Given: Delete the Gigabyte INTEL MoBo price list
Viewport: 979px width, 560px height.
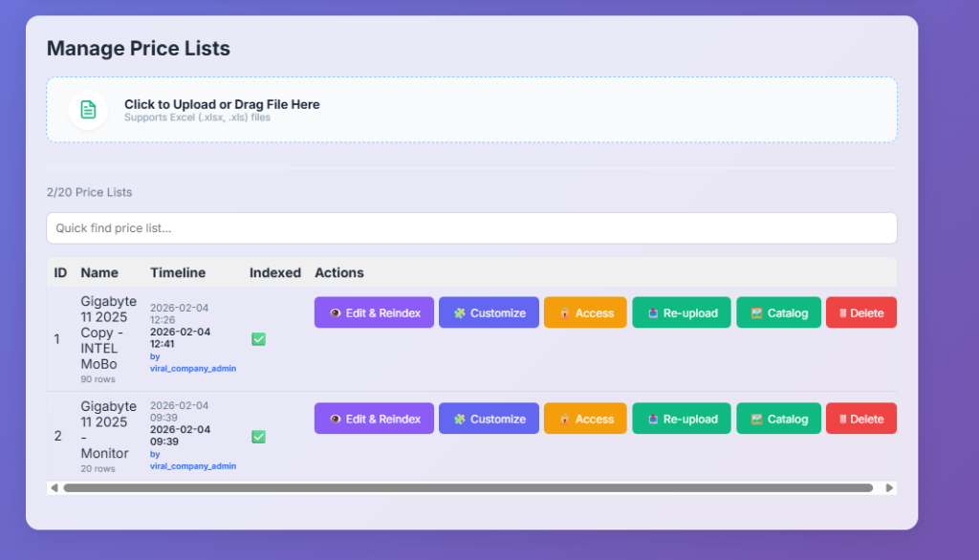Looking at the screenshot, I should pyautogui.click(x=860, y=312).
